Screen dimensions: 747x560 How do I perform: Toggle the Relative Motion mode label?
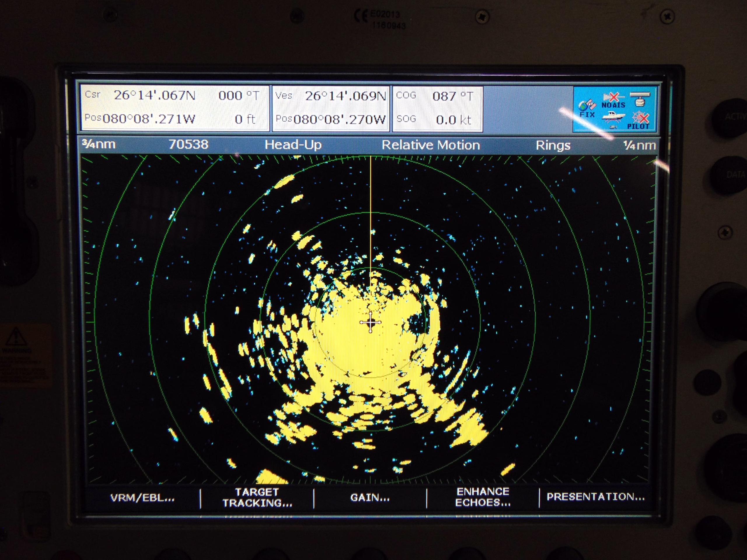coord(431,145)
